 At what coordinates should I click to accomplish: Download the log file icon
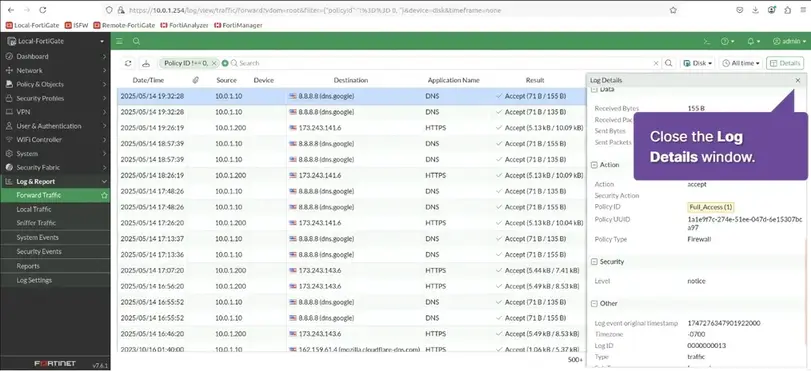point(146,63)
